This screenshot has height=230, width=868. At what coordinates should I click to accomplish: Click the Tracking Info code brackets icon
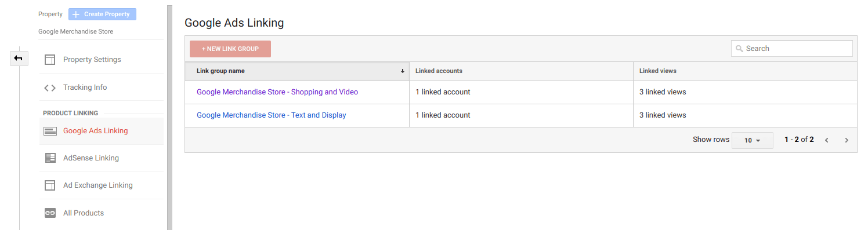pos(50,87)
